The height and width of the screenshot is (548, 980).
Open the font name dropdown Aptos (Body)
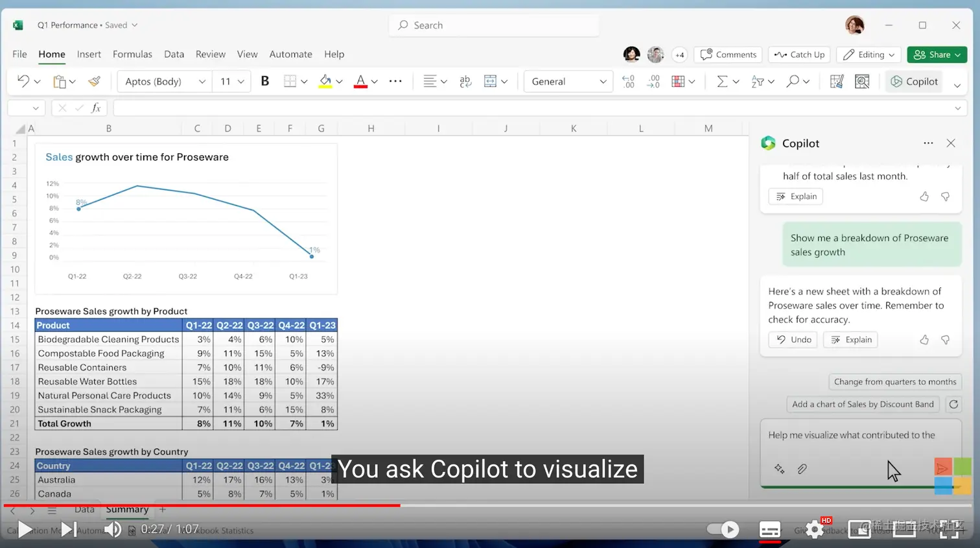pyautogui.click(x=165, y=81)
